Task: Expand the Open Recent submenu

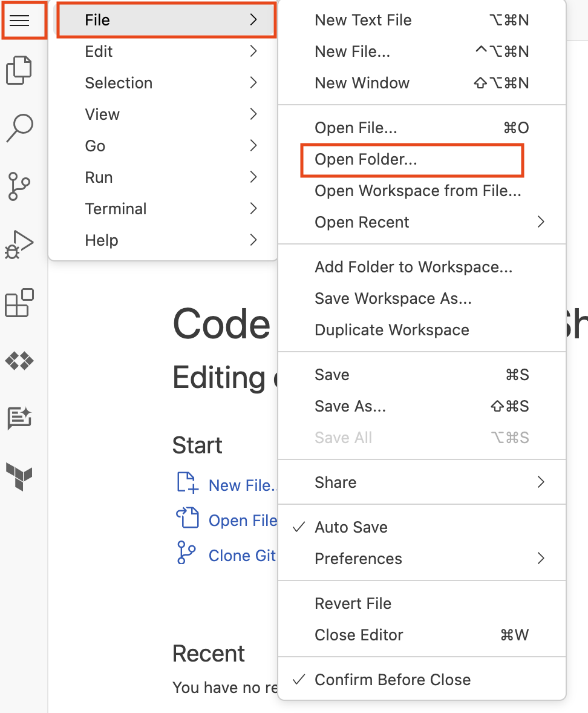Action: [x=362, y=222]
